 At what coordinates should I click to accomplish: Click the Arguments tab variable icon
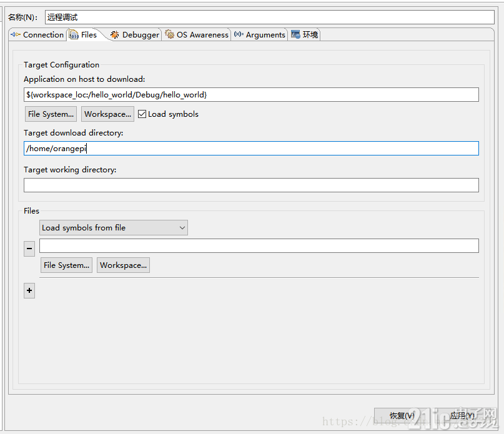239,34
